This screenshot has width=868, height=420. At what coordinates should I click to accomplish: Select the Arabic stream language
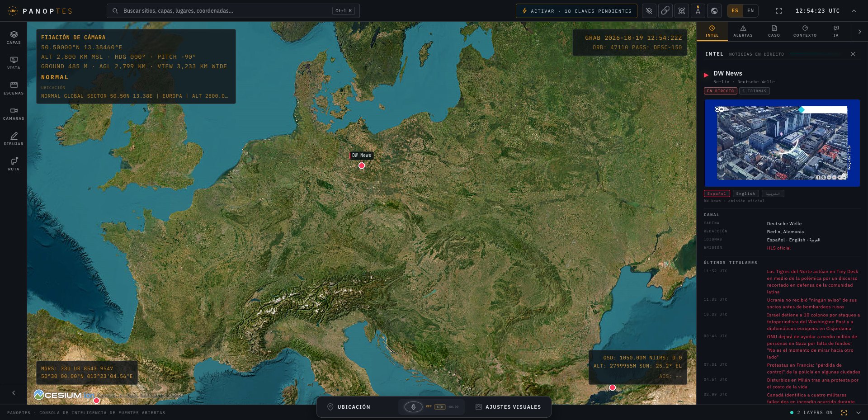773,193
